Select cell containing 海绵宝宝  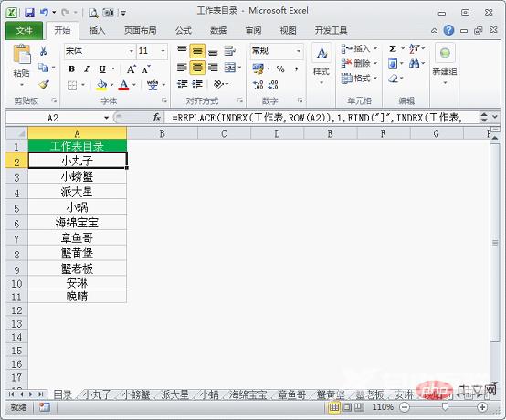coord(77,222)
